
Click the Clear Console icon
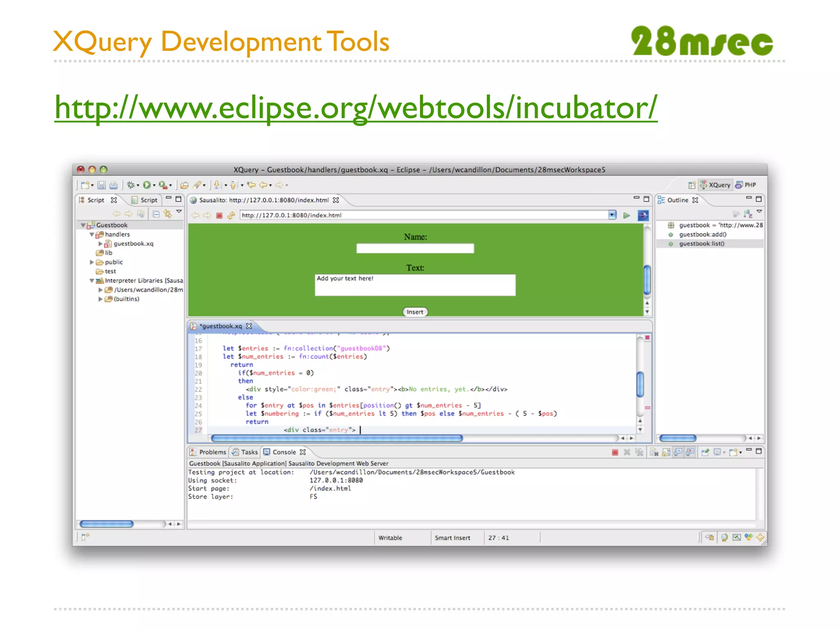(654, 452)
